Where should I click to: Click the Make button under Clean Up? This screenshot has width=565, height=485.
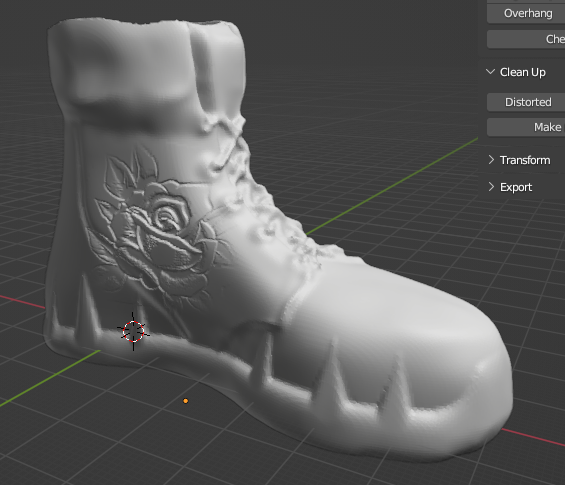[526, 127]
